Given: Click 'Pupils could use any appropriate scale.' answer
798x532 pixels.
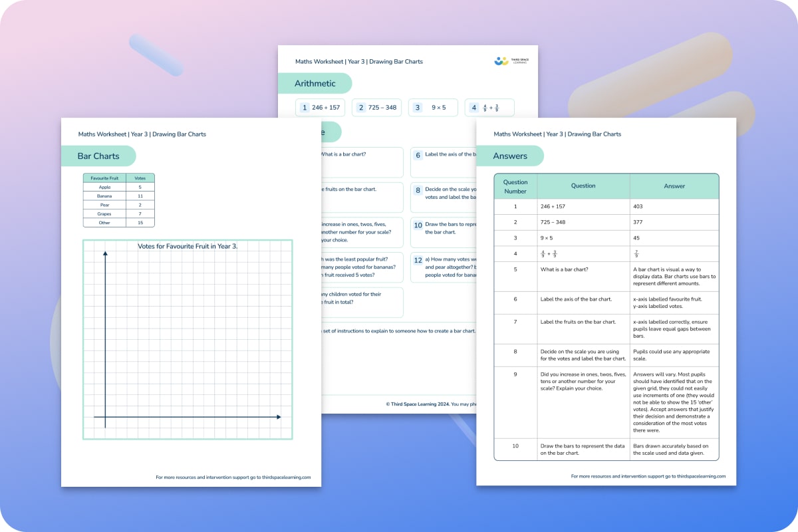Looking at the screenshot, I should (x=672, y=355).
